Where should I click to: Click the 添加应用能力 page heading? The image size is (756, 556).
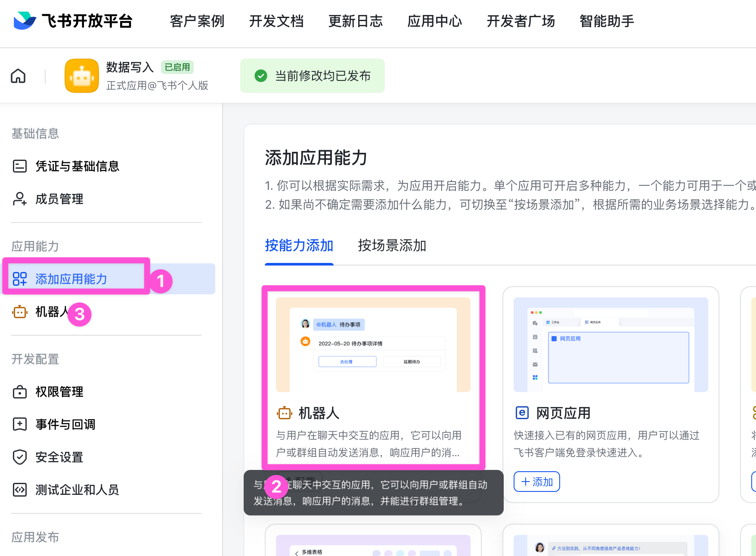[x=316, y=158]
